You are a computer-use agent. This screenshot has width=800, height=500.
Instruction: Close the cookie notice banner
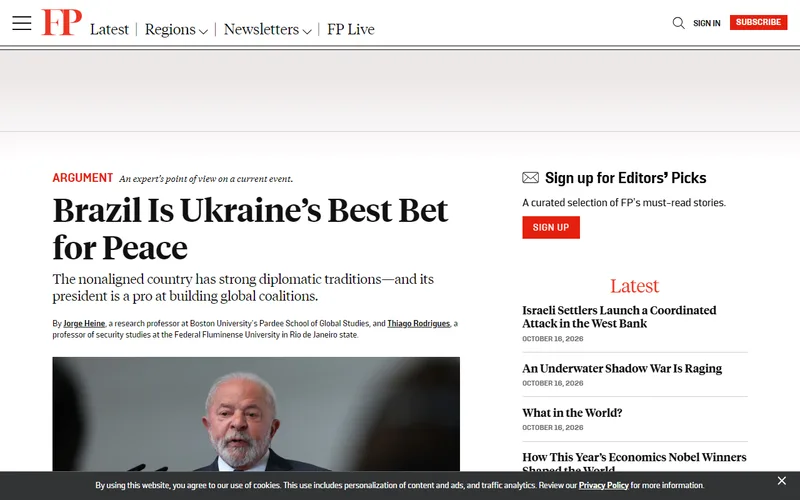782,481
